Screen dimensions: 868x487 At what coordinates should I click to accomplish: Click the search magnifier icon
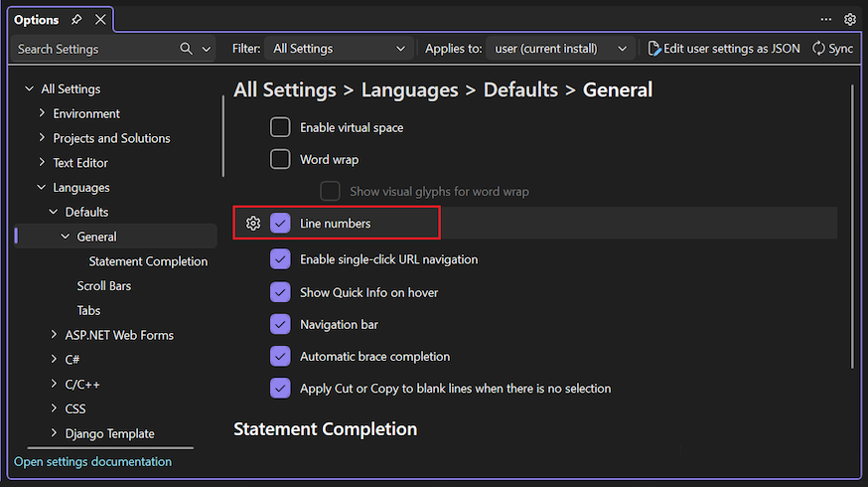pyautogui.click(x=186, y=49)
